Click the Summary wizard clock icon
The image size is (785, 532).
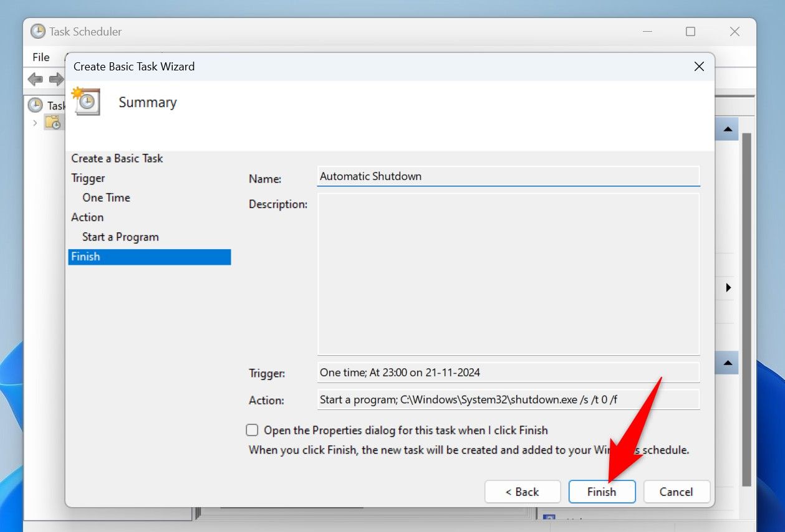(85, 102)
